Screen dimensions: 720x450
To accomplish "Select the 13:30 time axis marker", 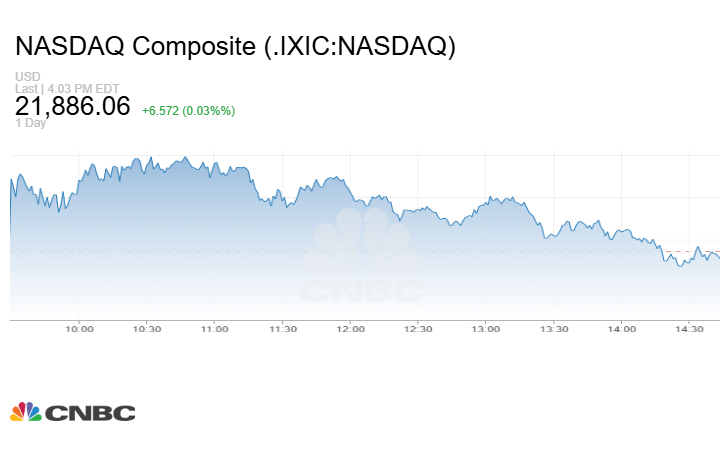I will pos(554,329).
